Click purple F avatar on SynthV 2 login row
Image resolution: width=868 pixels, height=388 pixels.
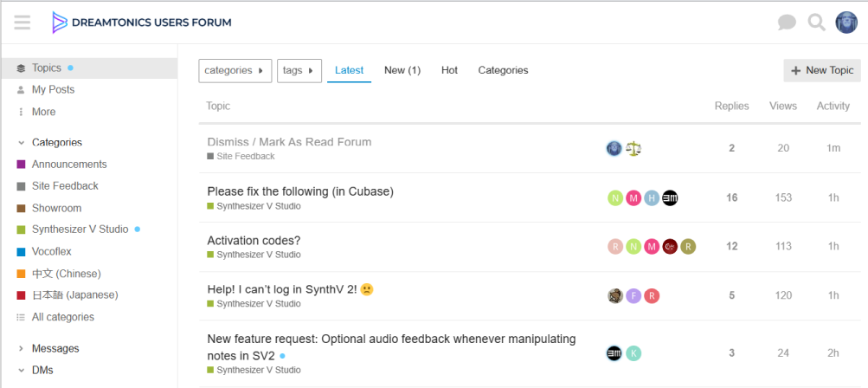[633, 296]
